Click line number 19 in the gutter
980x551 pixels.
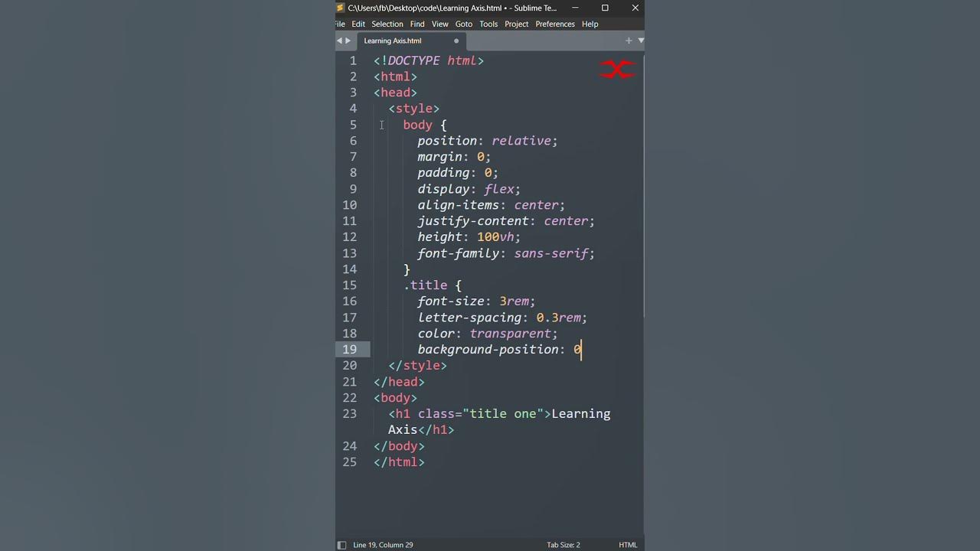(349, 349)
